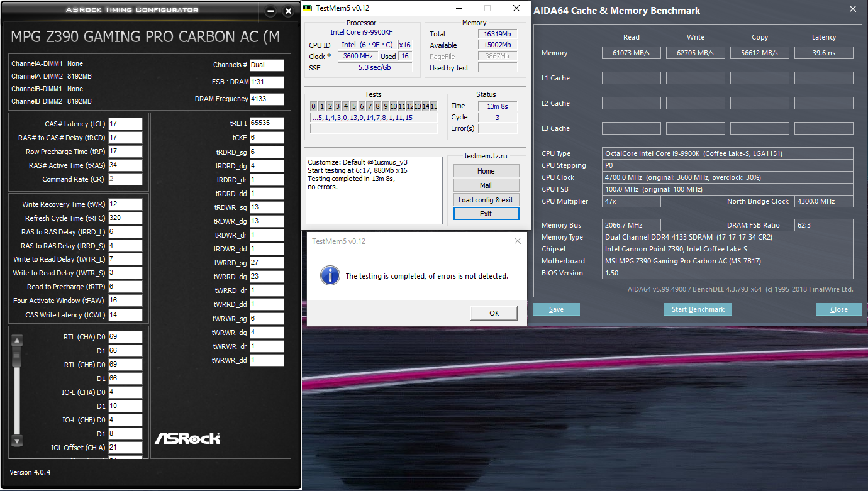Select the CAS# Latency (tCL) field

pyautogui.click(x=125, y=124)
